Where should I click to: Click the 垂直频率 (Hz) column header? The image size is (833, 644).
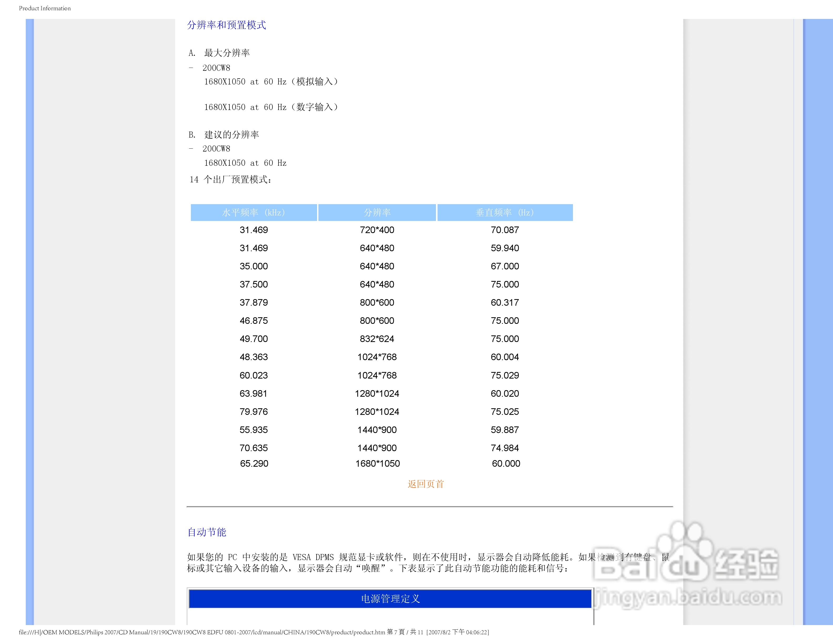505,213
